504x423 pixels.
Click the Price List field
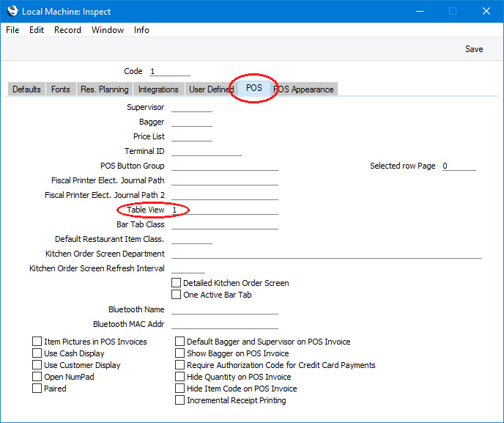[192, 136]
